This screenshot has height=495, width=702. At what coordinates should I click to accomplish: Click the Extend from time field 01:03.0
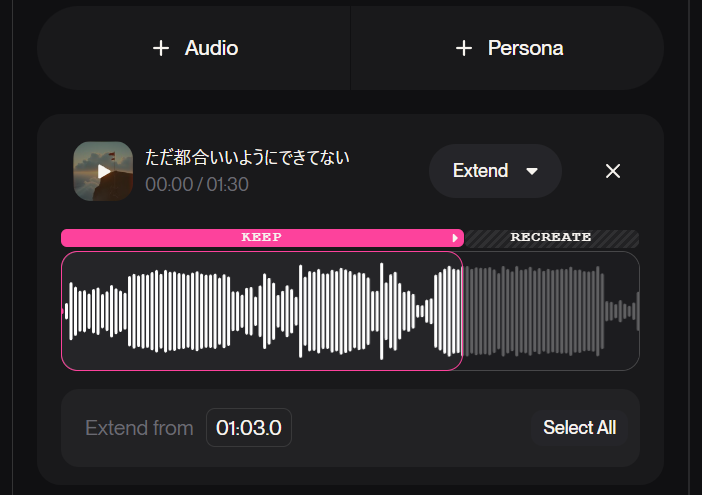click(x=249, y=428)
